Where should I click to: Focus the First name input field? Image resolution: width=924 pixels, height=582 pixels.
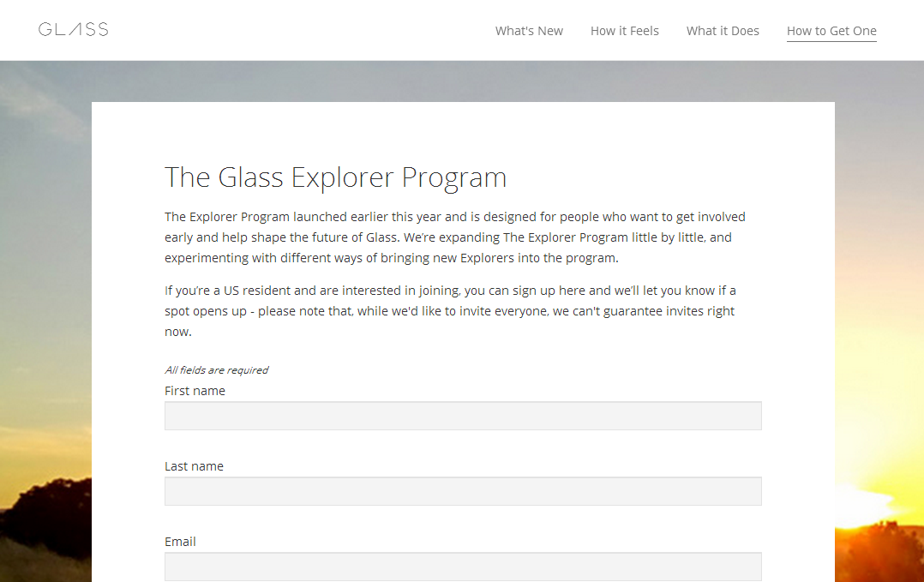point(463,416)
